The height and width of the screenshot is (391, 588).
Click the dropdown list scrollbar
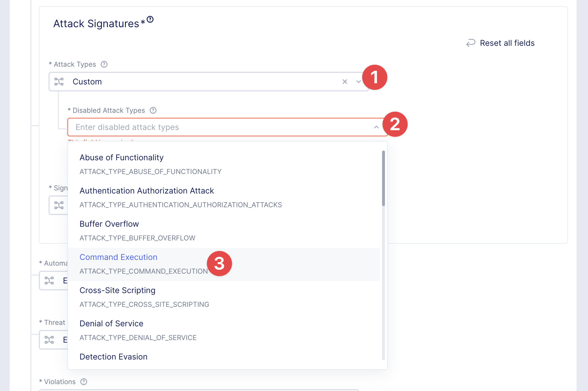point(383,178)
